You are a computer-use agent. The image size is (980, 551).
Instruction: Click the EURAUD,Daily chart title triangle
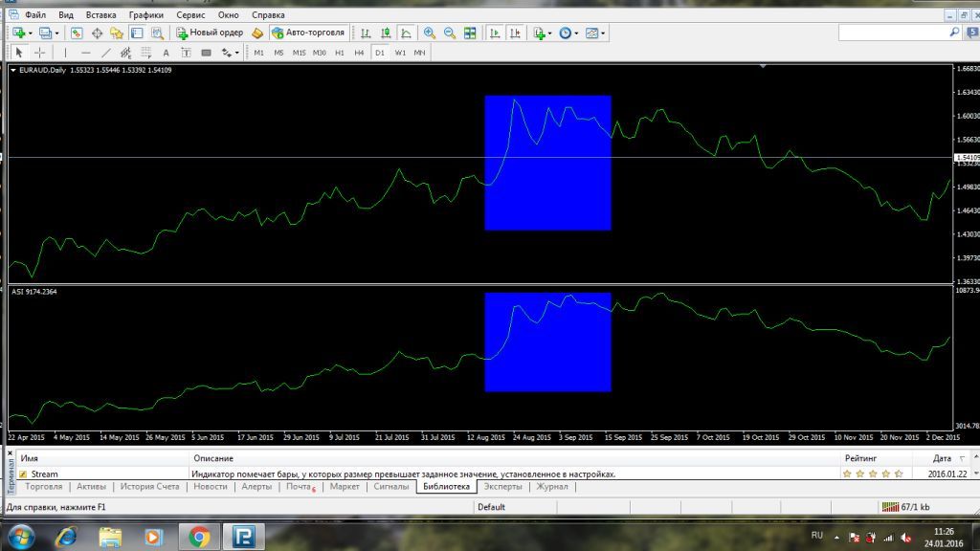coord(13,70)
